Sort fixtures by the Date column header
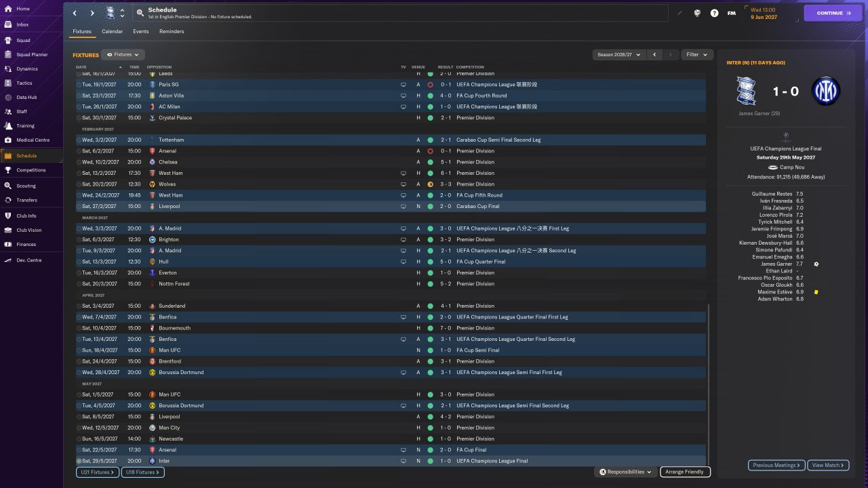 point(81,67)
